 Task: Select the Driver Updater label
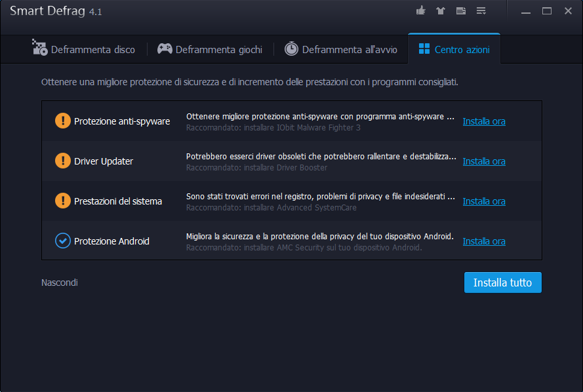point(104,161)
